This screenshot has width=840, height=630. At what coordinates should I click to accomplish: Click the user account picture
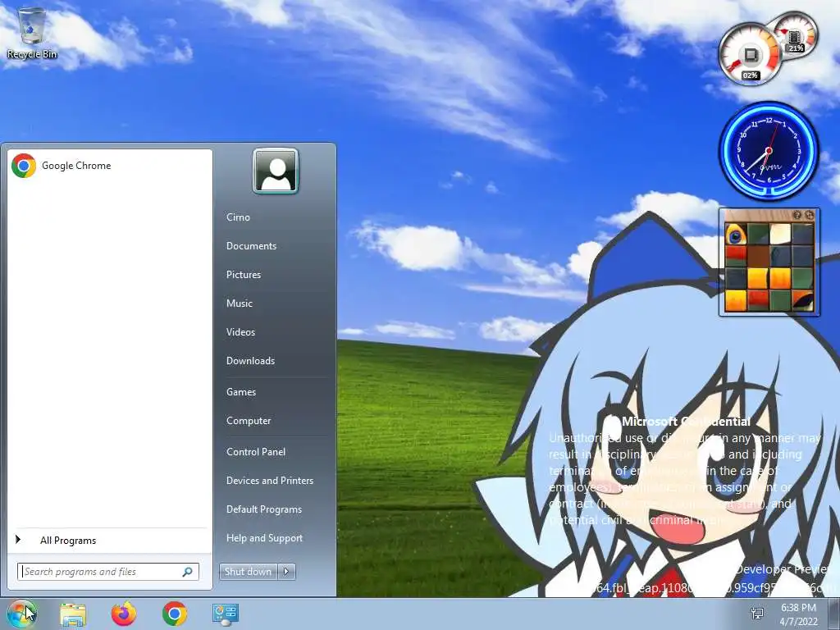276,171
